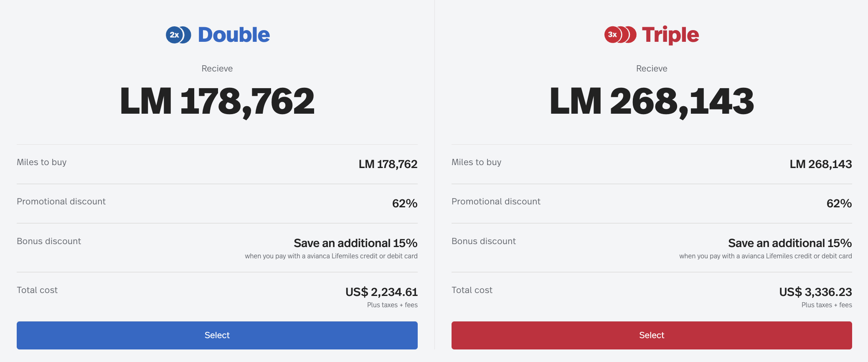Image resolution: width=868 pixels, height=362 pixels.
Task: Click the Double card's Lifemiles card note
Action: (331, 256)
